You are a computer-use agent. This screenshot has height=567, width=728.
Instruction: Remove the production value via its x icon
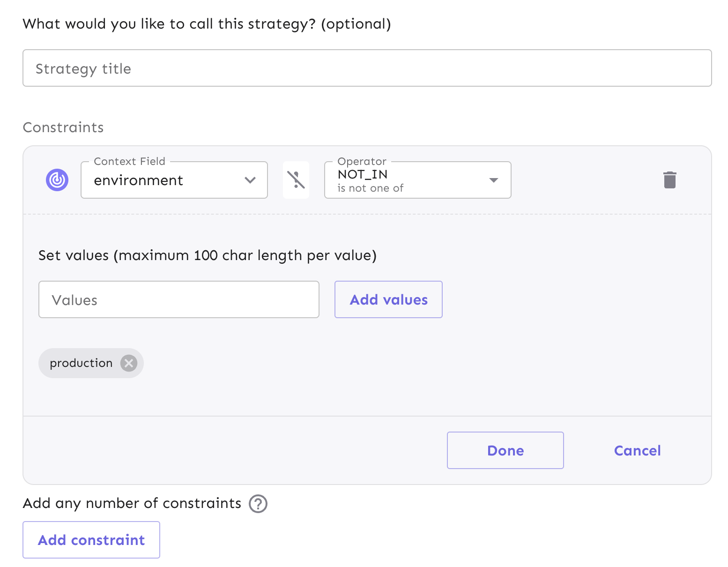tap(129, 363)
